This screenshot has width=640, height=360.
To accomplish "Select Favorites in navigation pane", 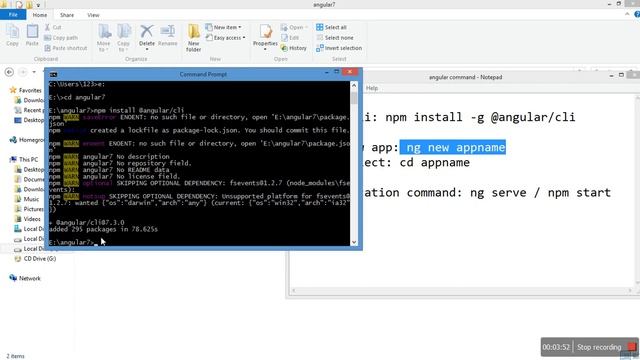I will tap(26, 90).
